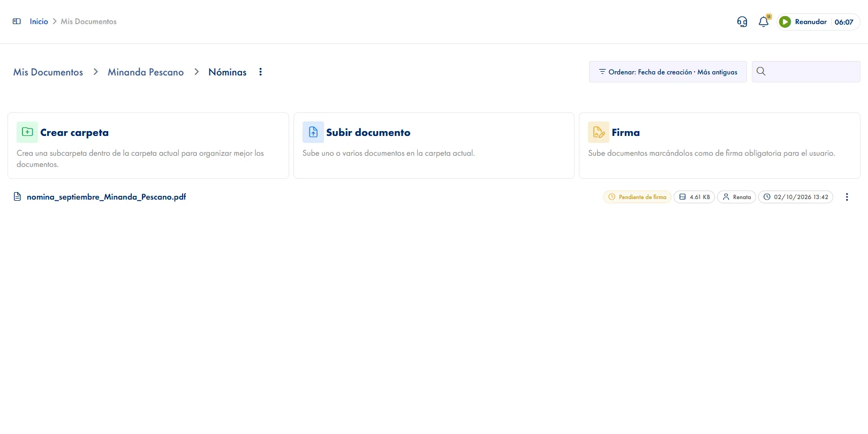Click the 06:07 timer display
Image resolution: width=868 pixels, height=434 pixels.
coord(844,22)
